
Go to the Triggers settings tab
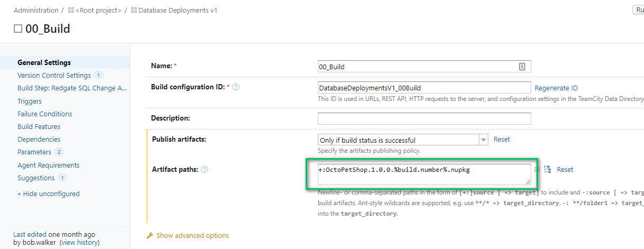coord(30,101)
